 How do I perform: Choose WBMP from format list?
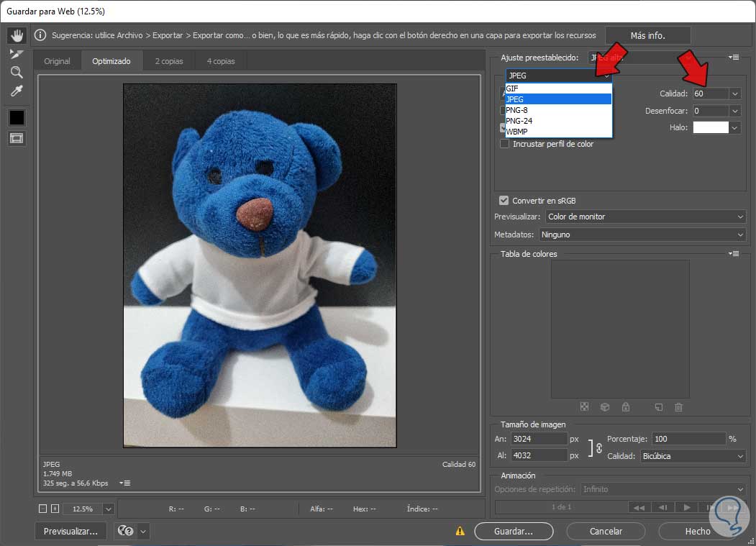click(x=558, y=132)
